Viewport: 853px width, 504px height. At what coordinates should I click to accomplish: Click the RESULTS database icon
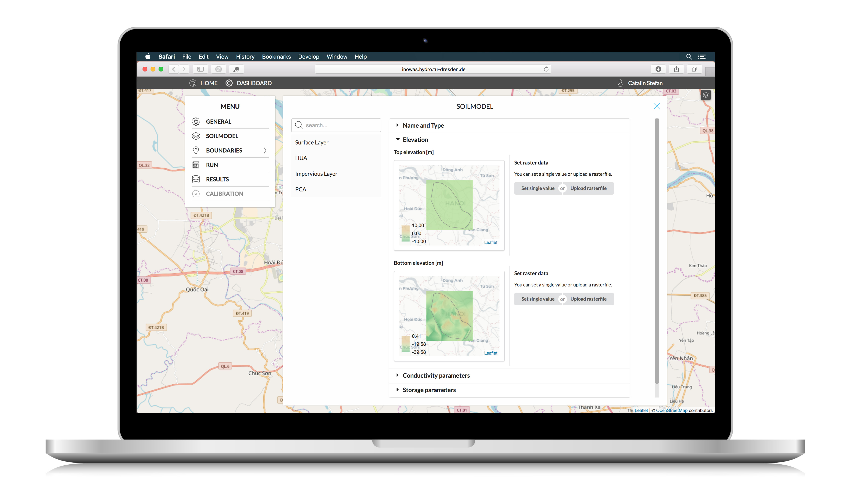(x=196, y=179)
